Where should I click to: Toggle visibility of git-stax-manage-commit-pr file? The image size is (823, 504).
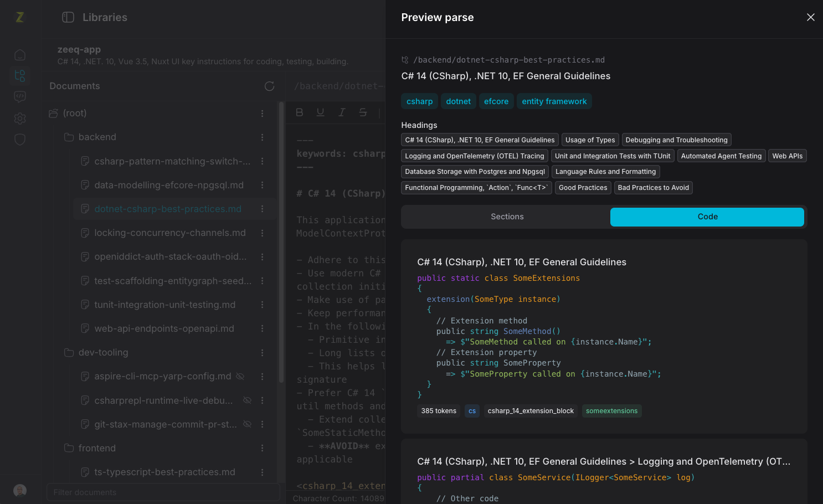click(248, 424)
